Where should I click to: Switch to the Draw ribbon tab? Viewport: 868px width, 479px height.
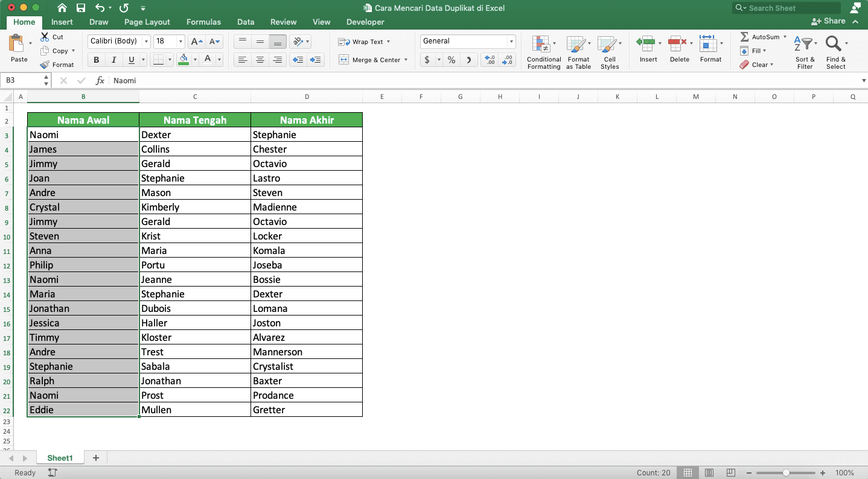point(99,22)
